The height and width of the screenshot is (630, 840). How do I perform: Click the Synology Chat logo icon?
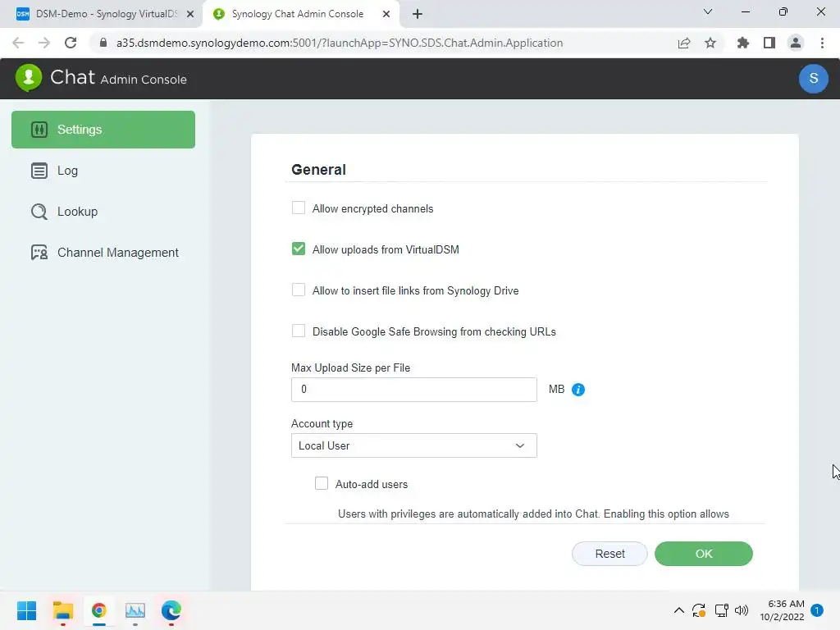coord(29,78)
